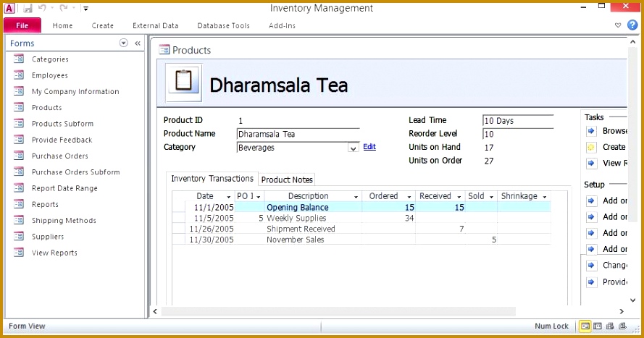Click the Employees form icon
The height and width of the screenshot is (338, 644).
coord(19,75)
